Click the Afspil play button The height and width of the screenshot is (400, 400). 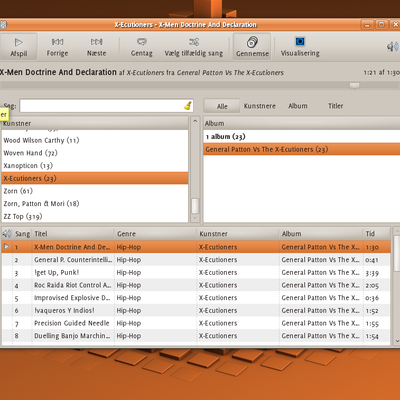(x=19, y=47)
